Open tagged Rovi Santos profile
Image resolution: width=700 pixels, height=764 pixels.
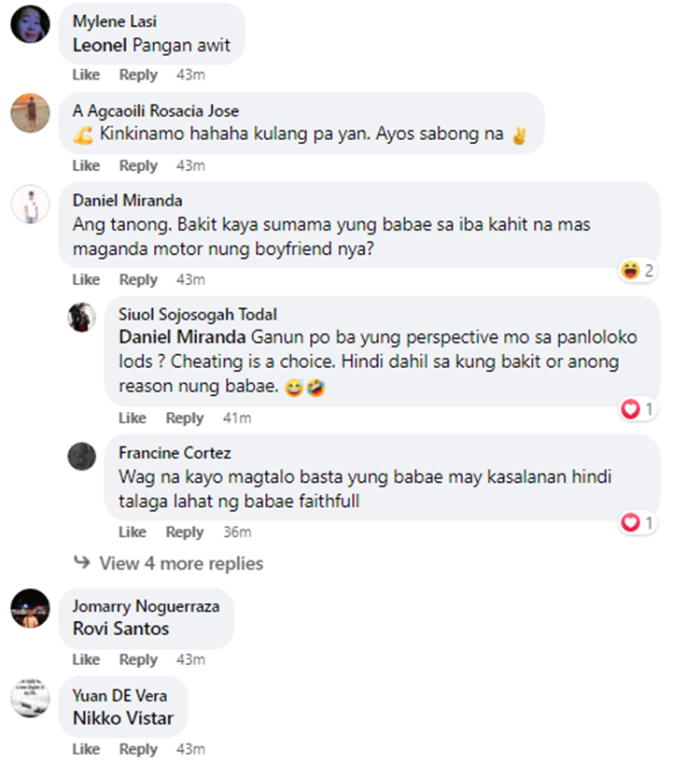120,629
